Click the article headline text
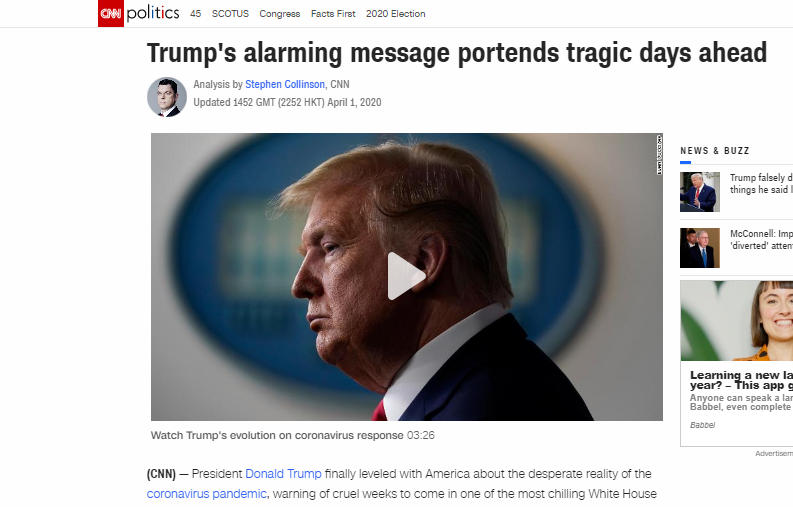The image size is (793, 507). 457,53
